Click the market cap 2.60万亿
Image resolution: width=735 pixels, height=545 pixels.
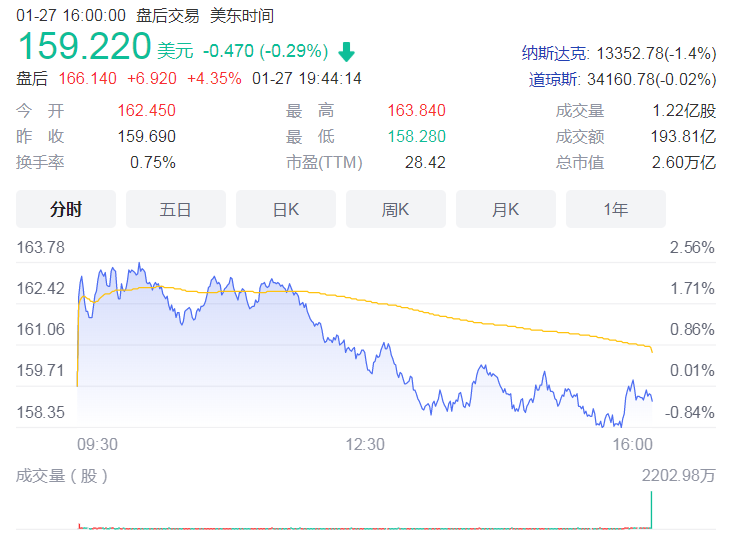[x=684, y=163]
